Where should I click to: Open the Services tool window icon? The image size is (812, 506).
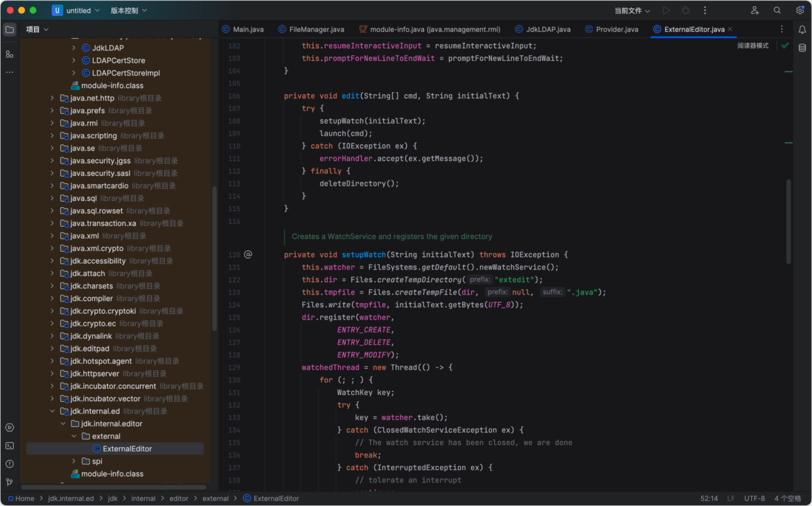10,428
